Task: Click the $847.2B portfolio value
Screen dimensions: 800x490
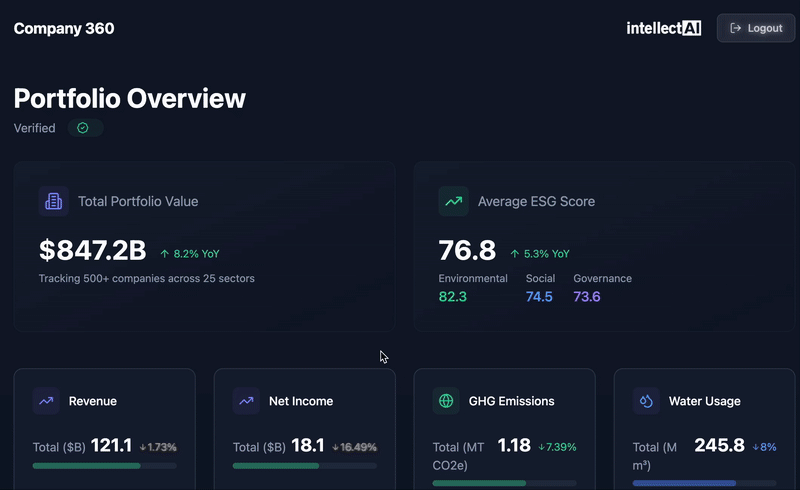Action: click(92, 250)
